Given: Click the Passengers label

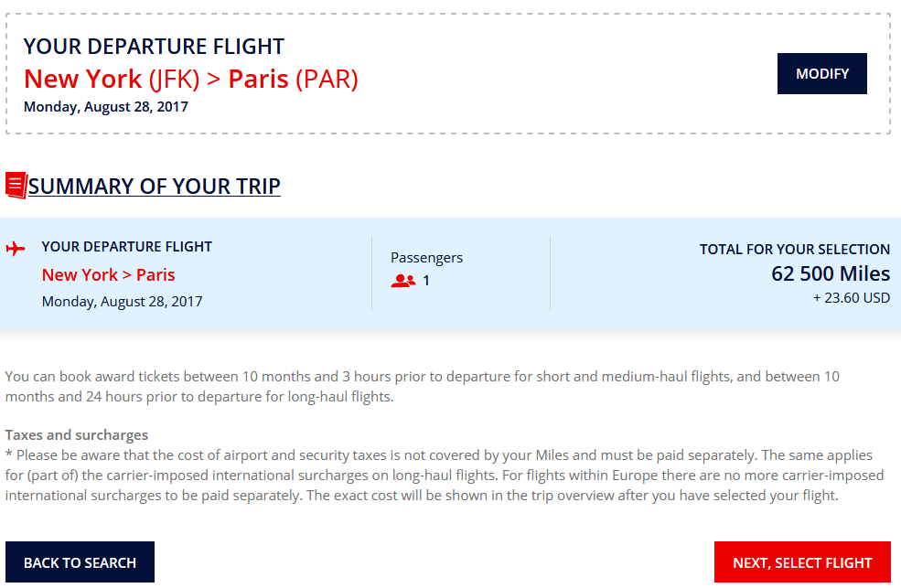Looking at the screenshot, I should 426,257.
